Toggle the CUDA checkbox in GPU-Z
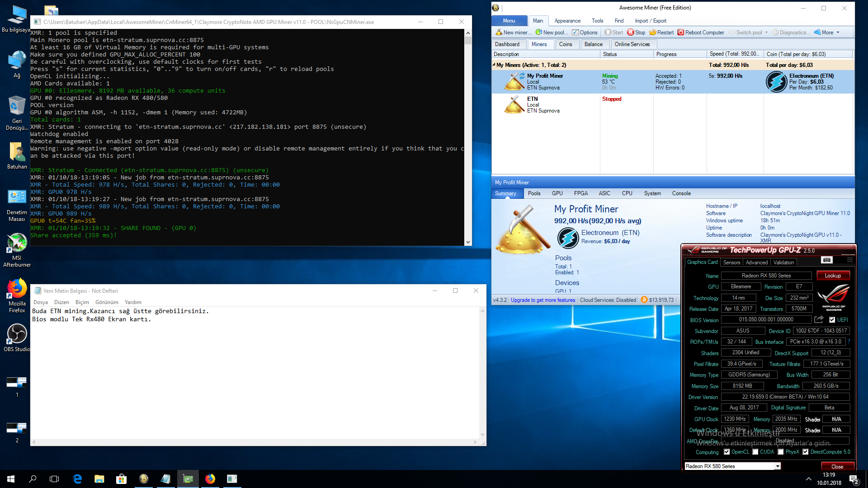 (755, 452)
